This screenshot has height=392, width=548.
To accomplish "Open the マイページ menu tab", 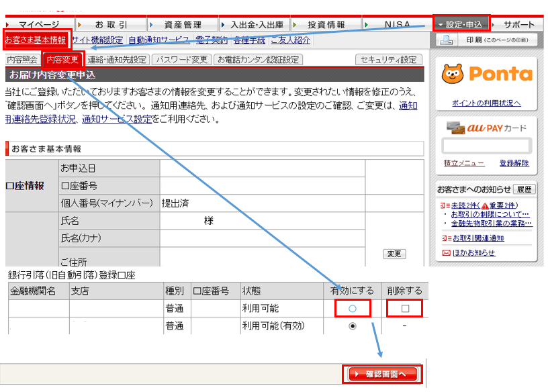I will pyautogui.click(x=39, y=24).
